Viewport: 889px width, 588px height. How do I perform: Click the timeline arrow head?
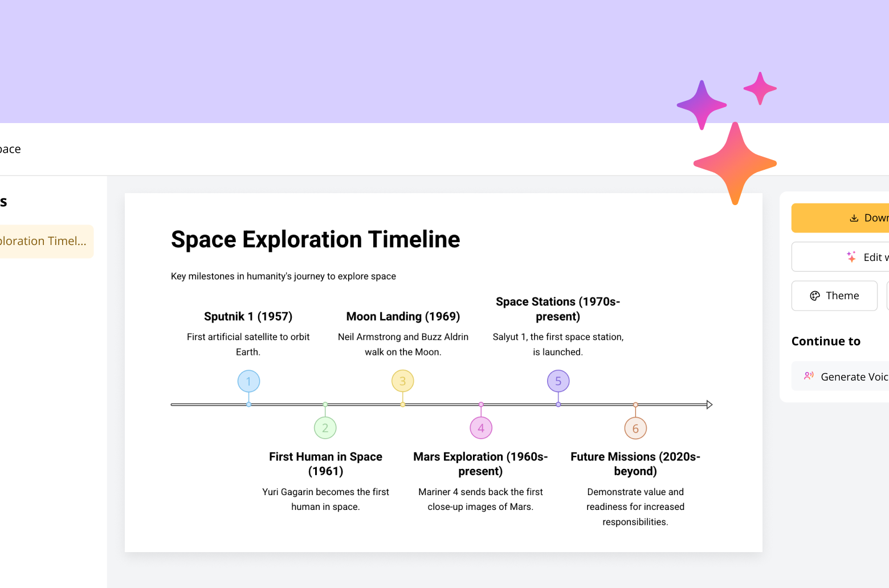pos(709,405)
